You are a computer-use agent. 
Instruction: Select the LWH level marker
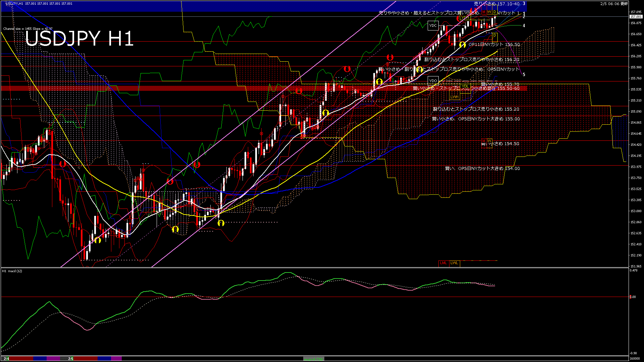[x=454, y=97]
